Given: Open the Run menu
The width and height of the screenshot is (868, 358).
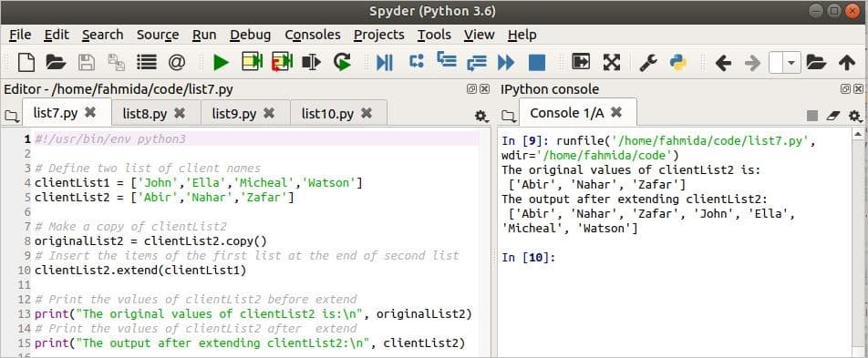Looking at the screenshot, I should coord(204,35).
